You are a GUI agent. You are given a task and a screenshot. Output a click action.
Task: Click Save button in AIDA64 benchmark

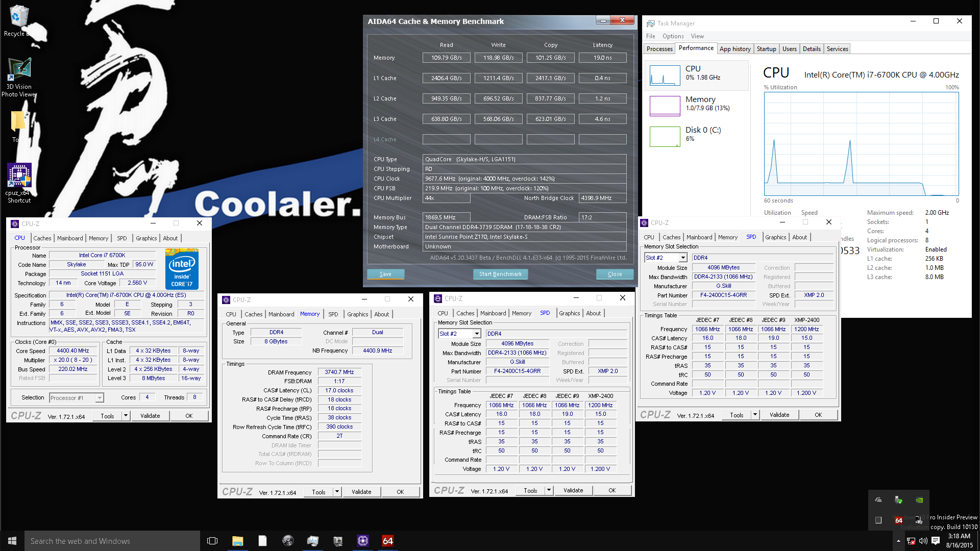tap(385, 274)
